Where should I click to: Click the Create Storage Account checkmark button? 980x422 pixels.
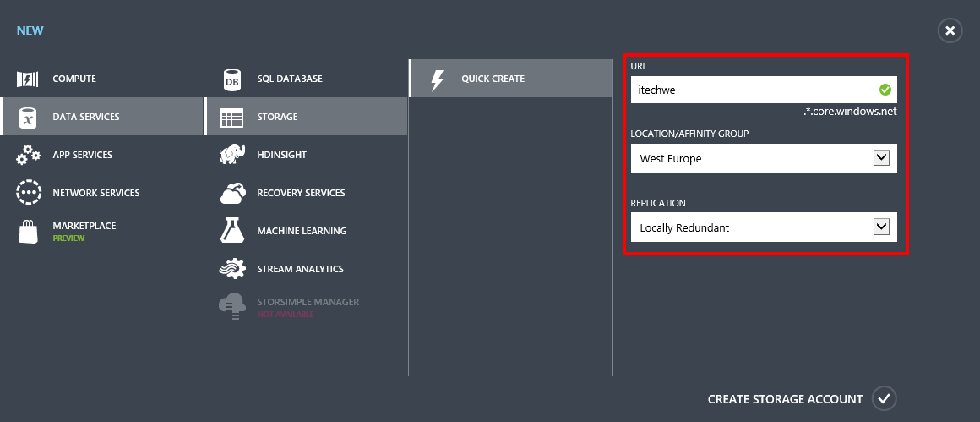(885, 399)
